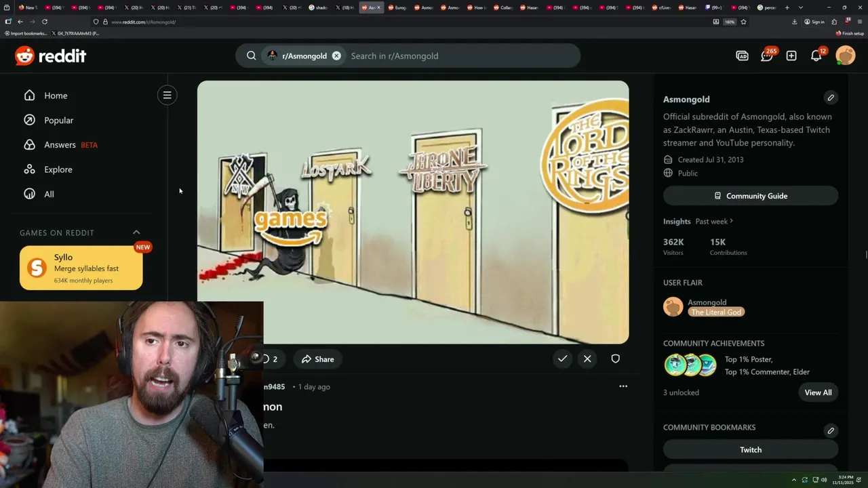Switch to the perce Google tab
Screen dimensions: 868x488
tap(768, 7)
